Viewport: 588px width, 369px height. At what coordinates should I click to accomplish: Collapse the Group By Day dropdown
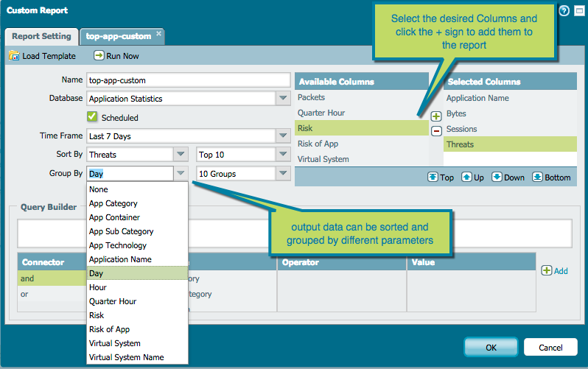181,173
